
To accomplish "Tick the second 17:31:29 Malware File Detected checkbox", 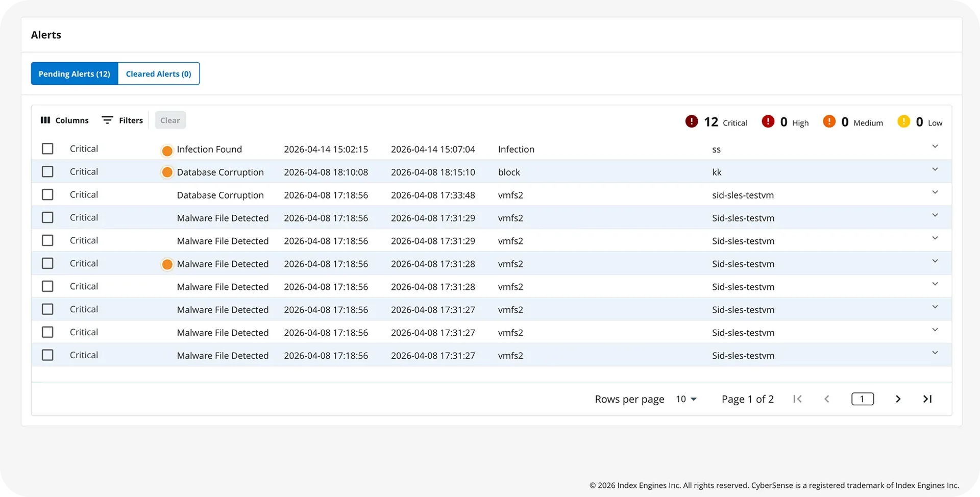I will [47, 240].
